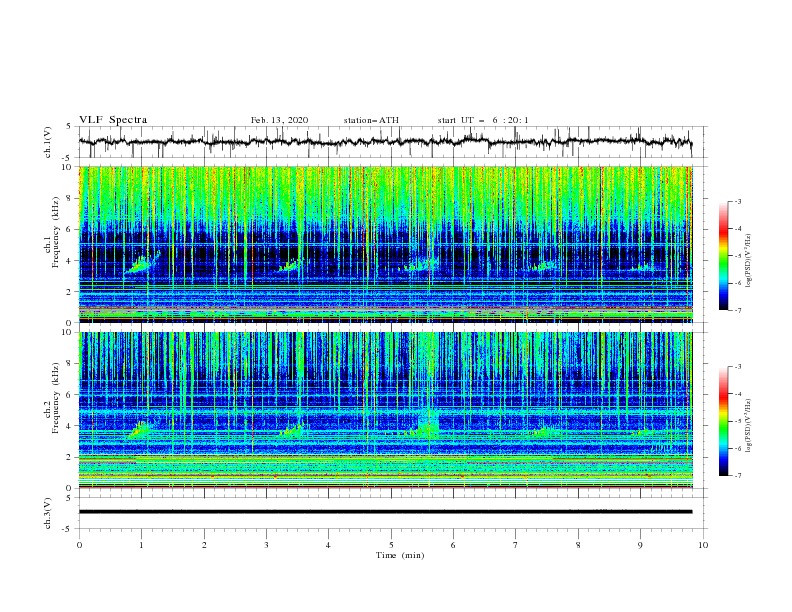792x612 pixels.
Task: Click the upper color scale bar
Action: tap(724, 256)
